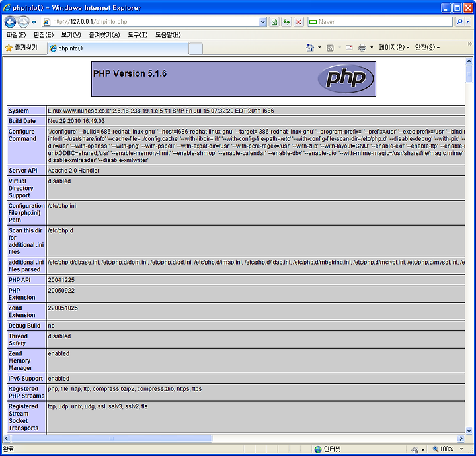Click the 'Debug Build' row label
The image size is (476, 456).
[x=24, y=326]
